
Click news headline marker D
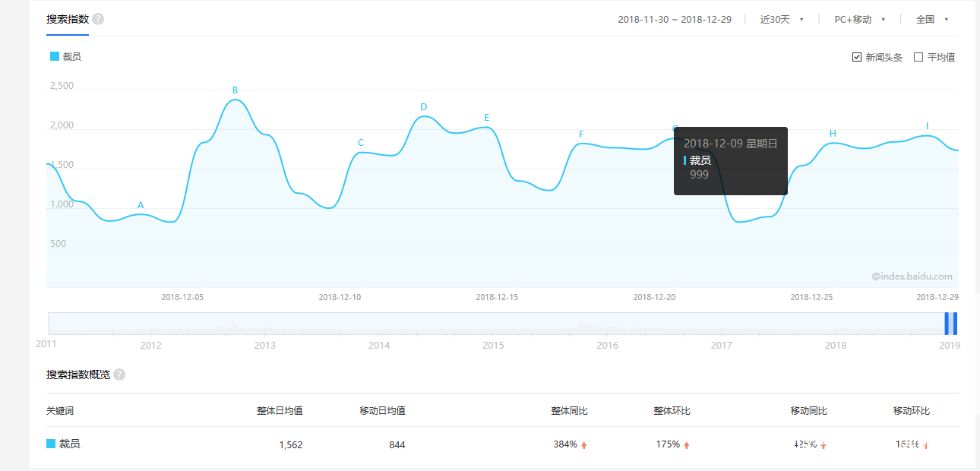(x=424, y=107)
